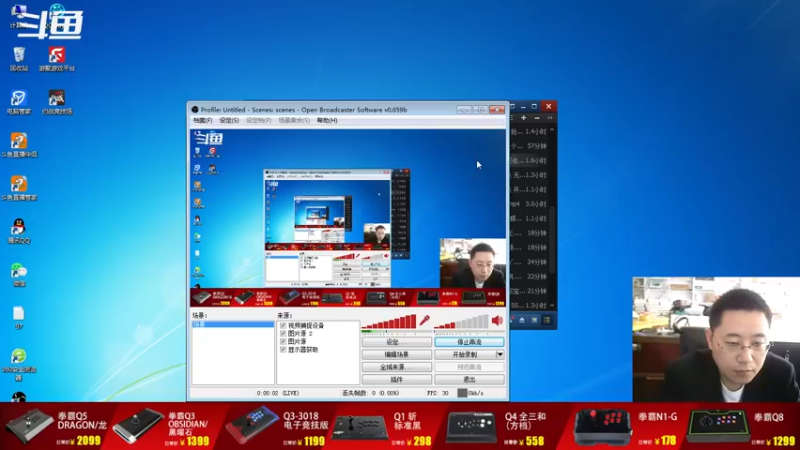This screenshot has height=450, width=800.
Task: Click the minus icon in the dark window
Action: point(537,118)
